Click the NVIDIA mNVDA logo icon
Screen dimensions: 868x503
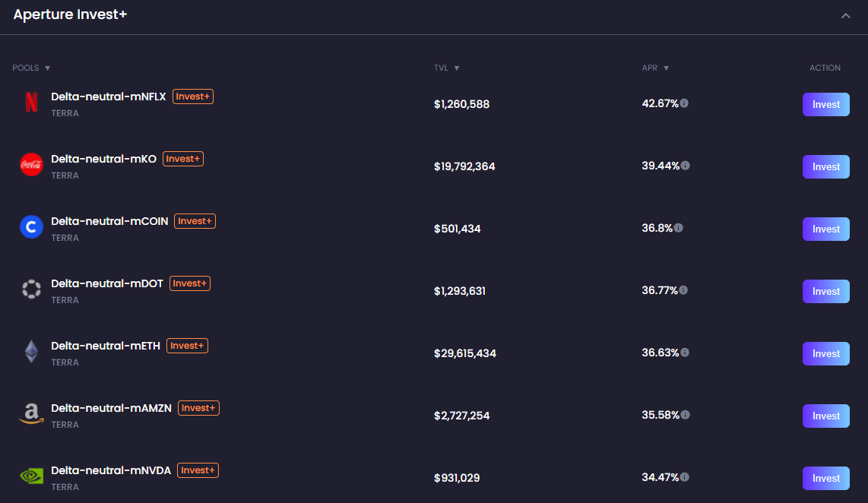click(31, 476)
